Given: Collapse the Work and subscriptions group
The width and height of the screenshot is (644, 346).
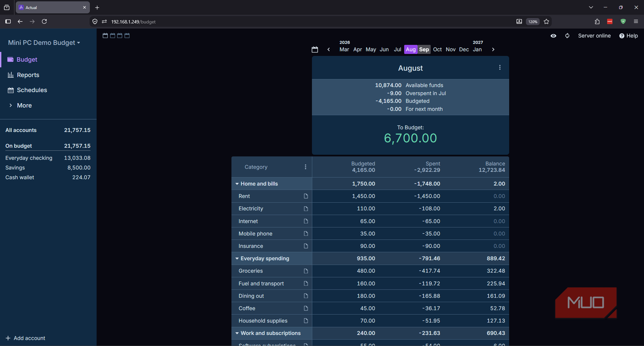Looking at the screenshot, I should coord(237,333).
